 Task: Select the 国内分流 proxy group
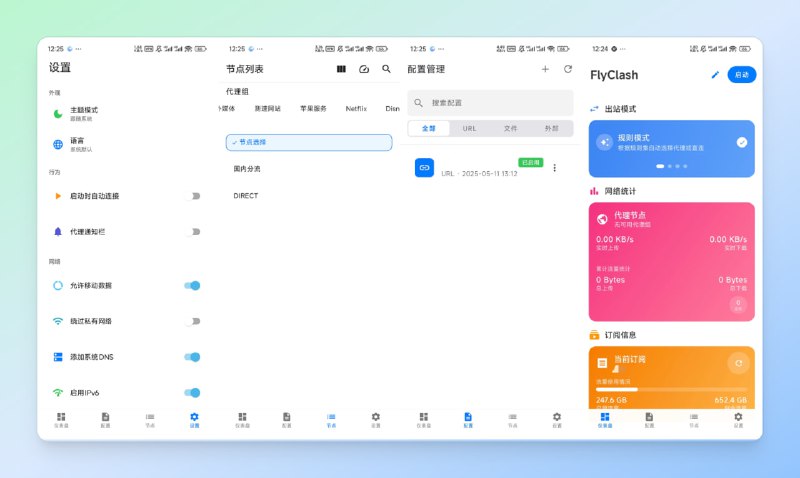(x=247, y=169)
